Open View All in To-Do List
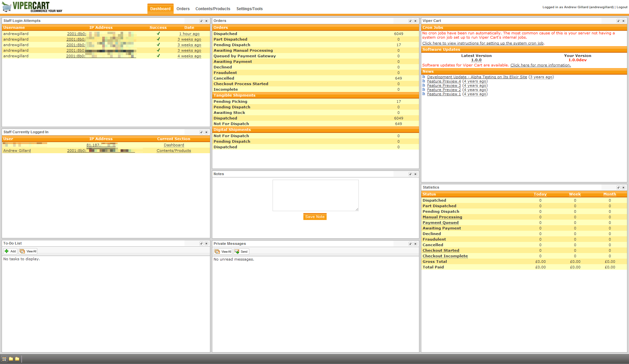This screenshot has height=364, width=629. tap(28, 251)
